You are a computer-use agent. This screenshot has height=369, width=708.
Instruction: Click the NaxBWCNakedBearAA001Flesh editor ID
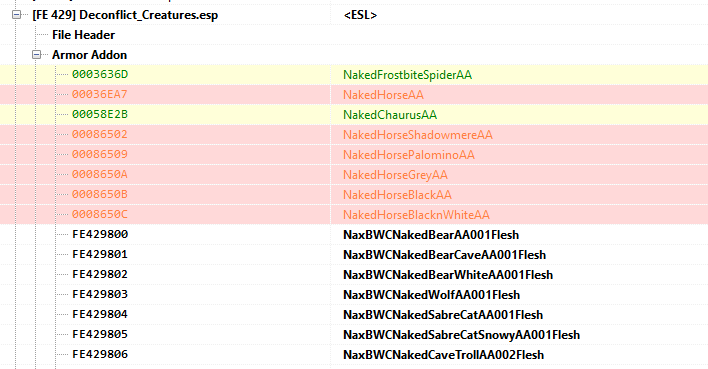tap(431, 235)
